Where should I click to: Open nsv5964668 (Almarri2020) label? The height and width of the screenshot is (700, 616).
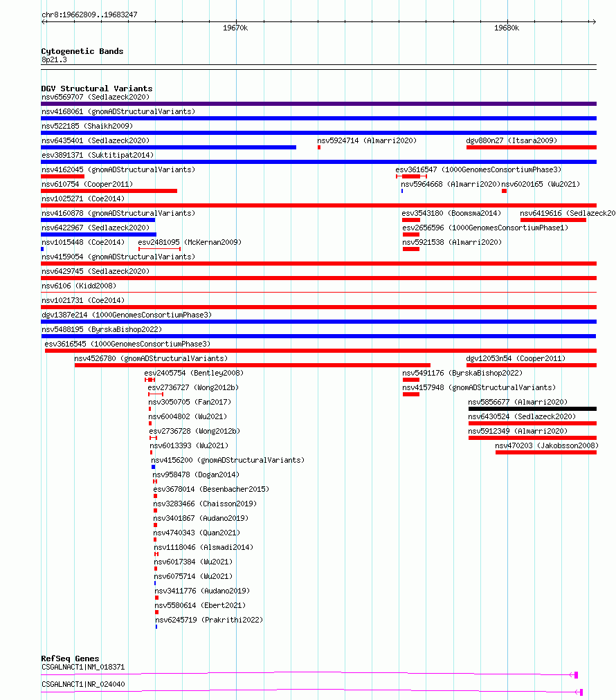(x=451, y=184)
